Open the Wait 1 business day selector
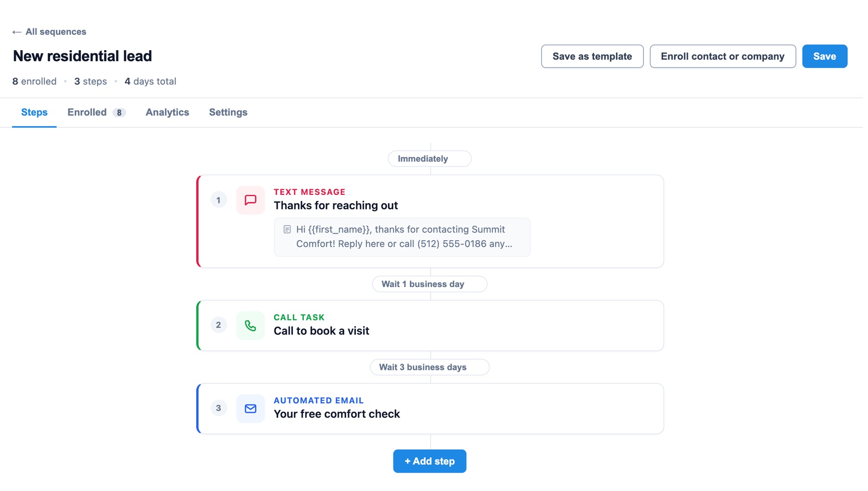Screen dimensions: 868x491 [x=430, y=284]
